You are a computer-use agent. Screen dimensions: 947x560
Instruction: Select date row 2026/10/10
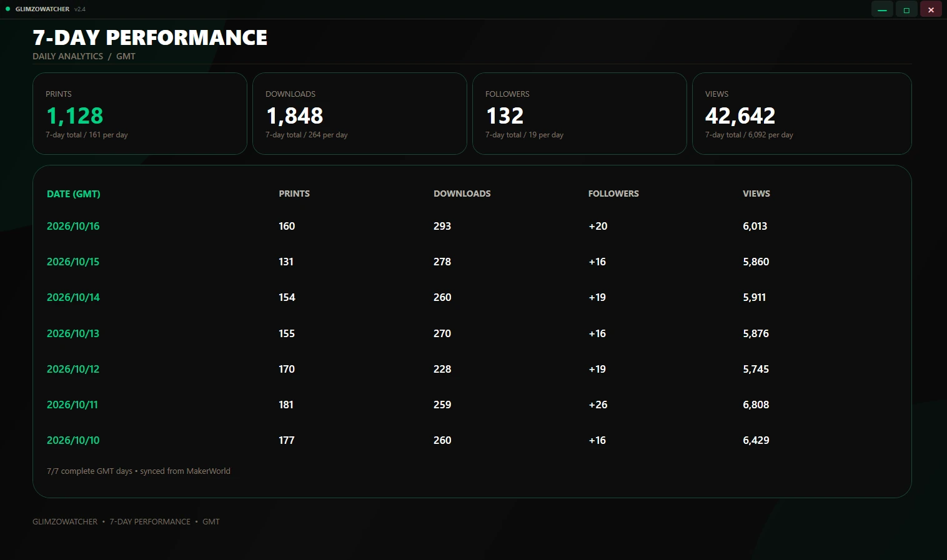coord(472,440)
